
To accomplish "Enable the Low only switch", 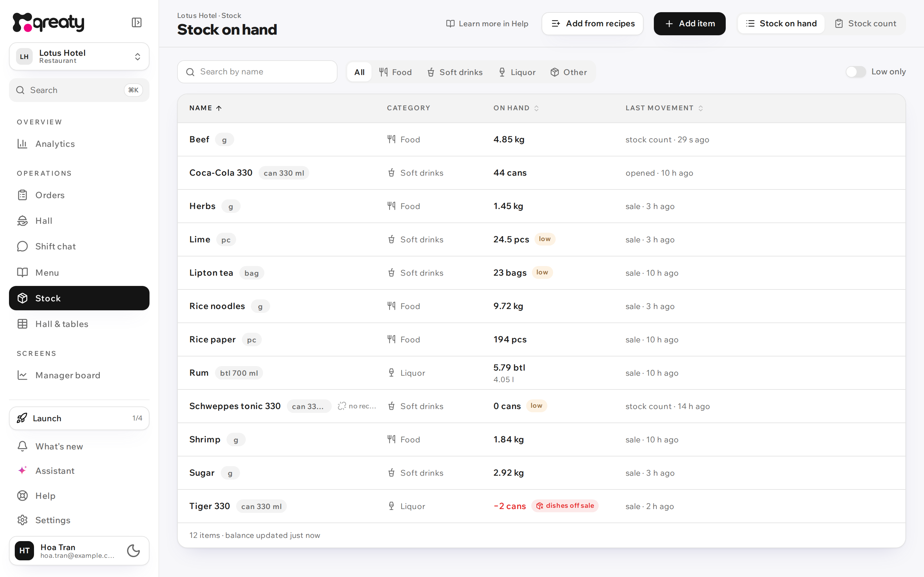I will click(855, 72).
